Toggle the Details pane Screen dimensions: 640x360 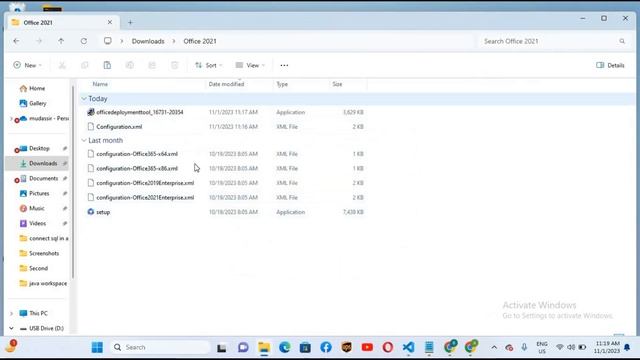tap(610, 65)
